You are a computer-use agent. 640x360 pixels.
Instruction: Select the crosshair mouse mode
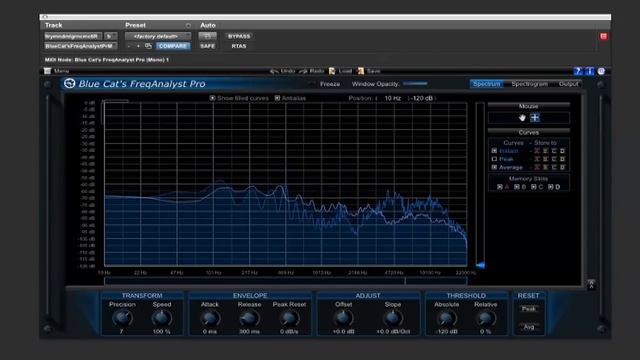click(x=535, y=118)
